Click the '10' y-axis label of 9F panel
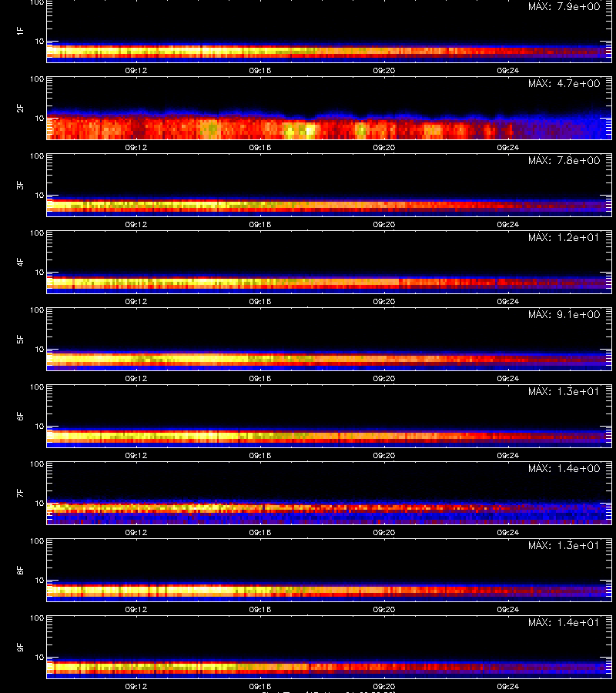 (x=40, y=658)
